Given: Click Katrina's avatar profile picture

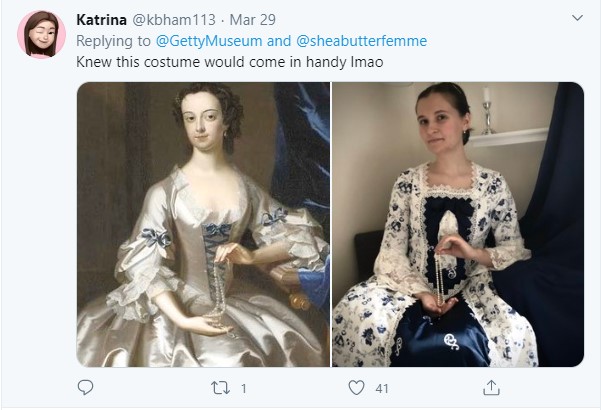Looking at the screenshot, I should click(x=40, y=34).
